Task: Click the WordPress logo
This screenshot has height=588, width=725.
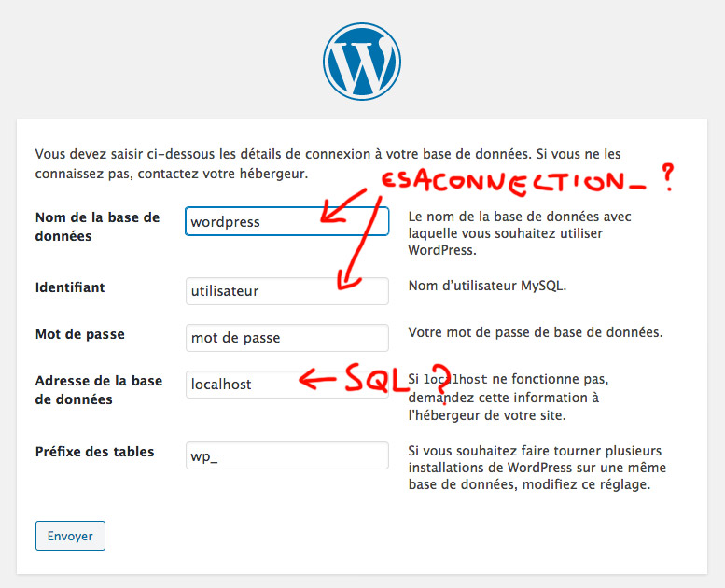Action: pos(362,62)
